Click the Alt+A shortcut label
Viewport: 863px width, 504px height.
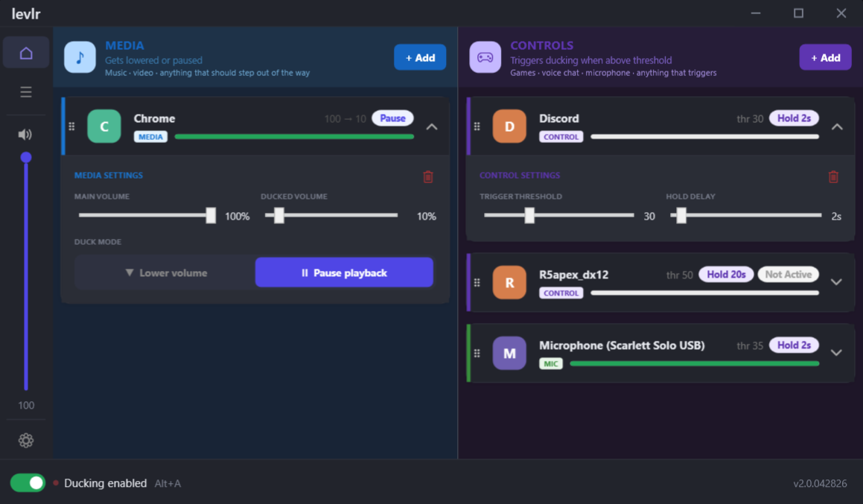click(168, 484)
